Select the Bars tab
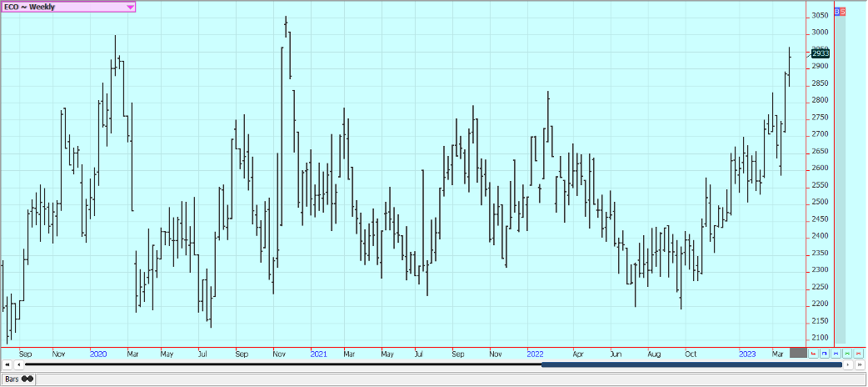Screen dimensions: 868x387 (x=18, y=379)
